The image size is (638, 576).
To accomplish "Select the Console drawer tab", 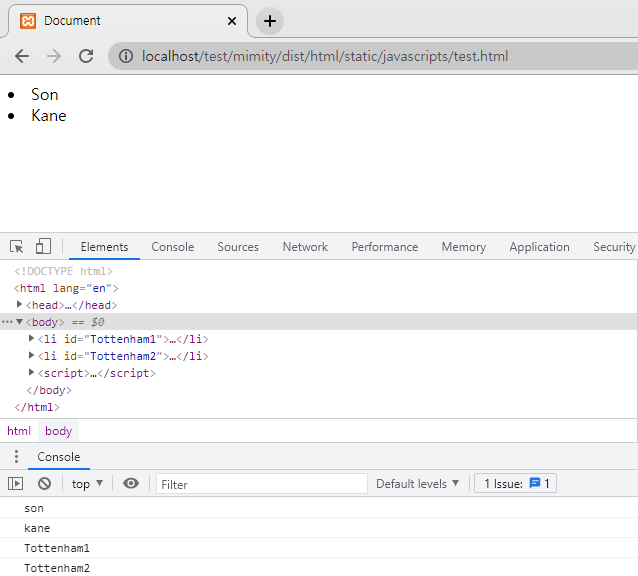I will click(x=59, y=457).
